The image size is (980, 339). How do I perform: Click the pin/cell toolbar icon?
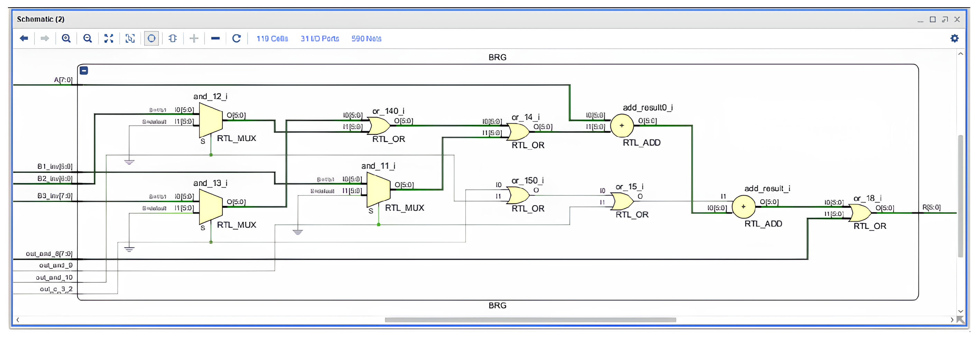pyautogui.click(x=173, y=38)
